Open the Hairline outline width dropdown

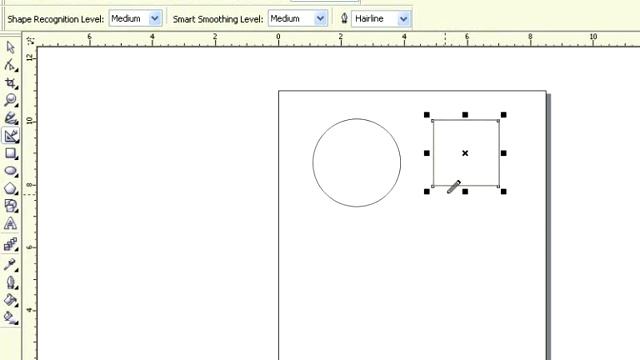pyautogui.click(x=403, y=18)
